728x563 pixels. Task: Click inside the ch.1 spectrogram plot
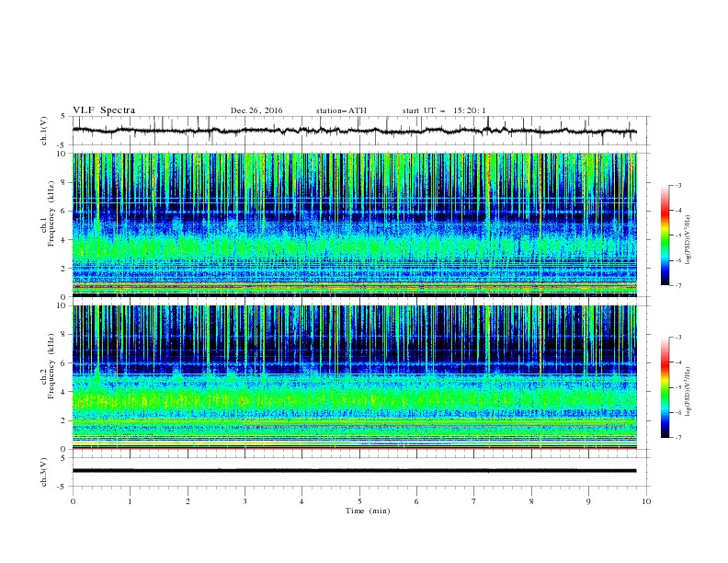355,224
